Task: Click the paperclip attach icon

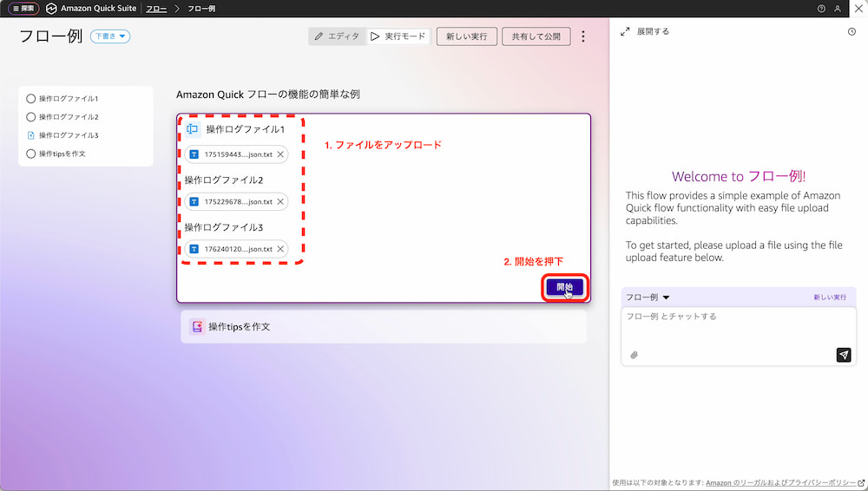Action: coord(635,356)
